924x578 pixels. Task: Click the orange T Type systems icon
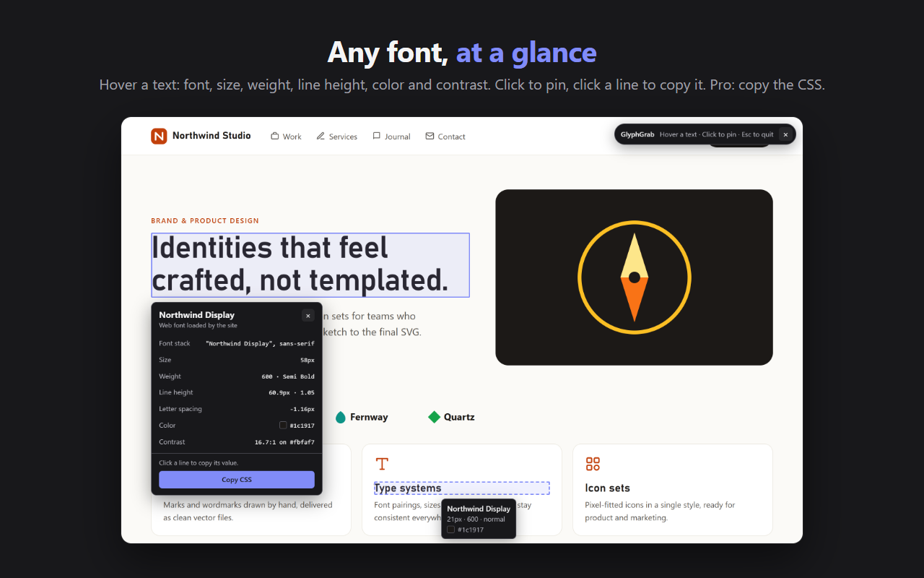click(x=382, y=464)
